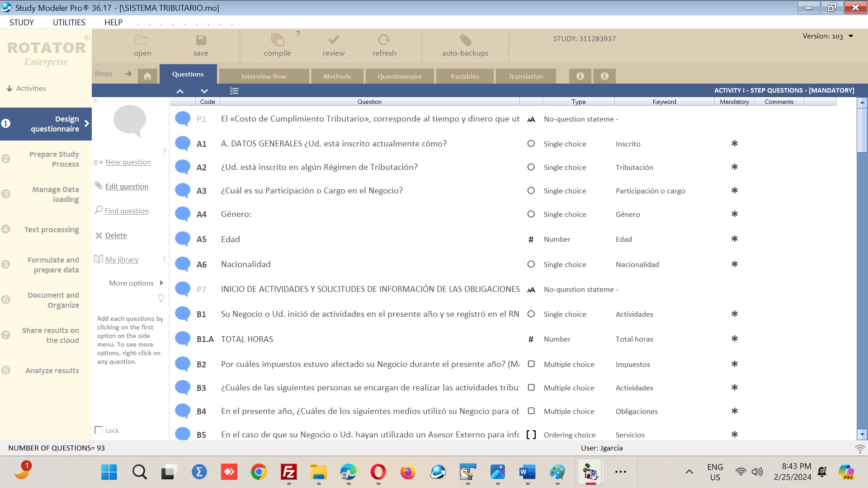
Task: Click the Single choice radio icon for A1
Action: (531, 144)
